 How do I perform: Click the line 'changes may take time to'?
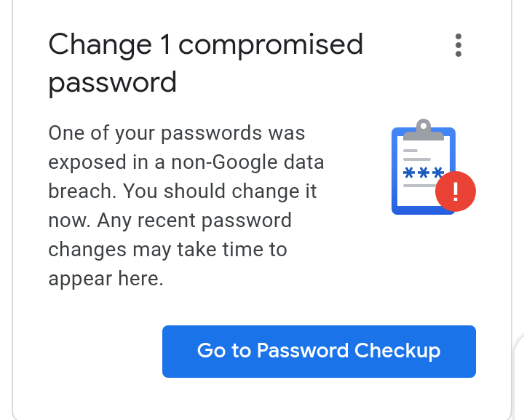[x=167, y=249]
